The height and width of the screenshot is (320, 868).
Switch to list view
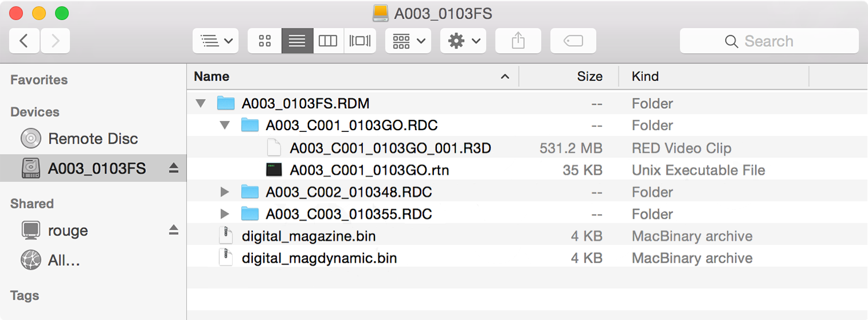point(297,41)
